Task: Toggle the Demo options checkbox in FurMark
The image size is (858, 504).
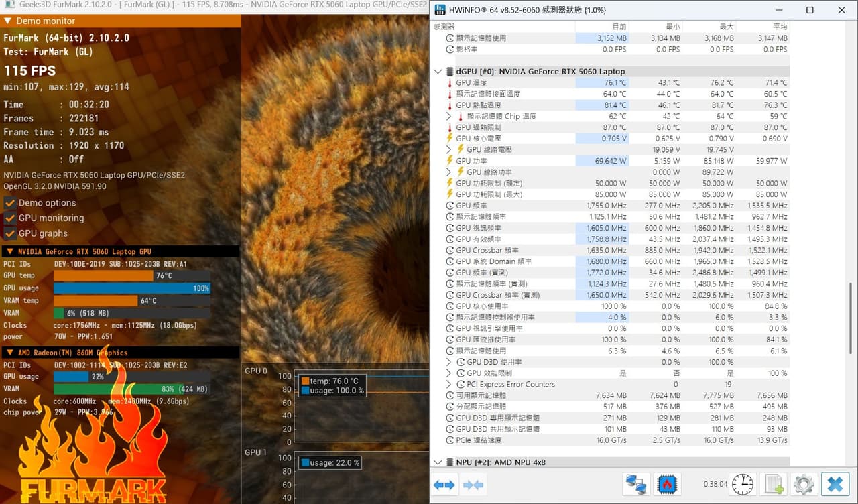Action: [10, 203]
